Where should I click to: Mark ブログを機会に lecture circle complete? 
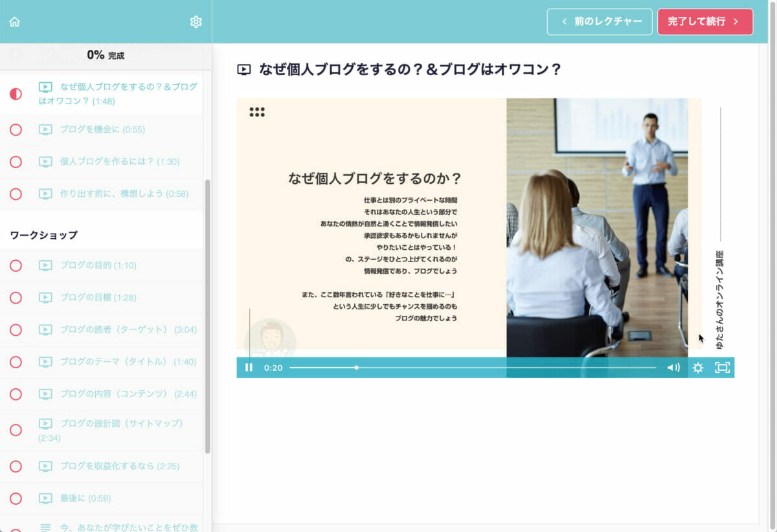[16, 129]
